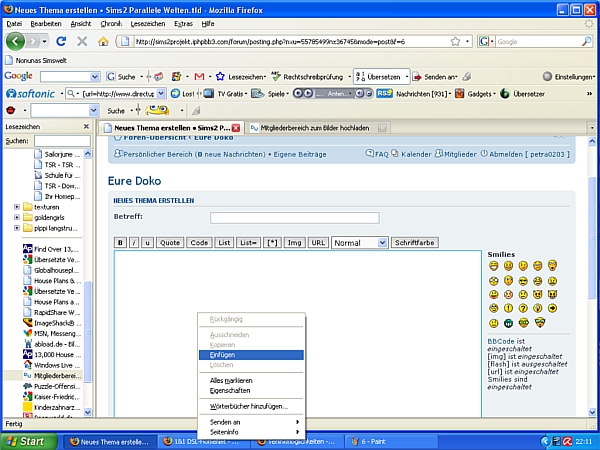
Task: Open the Mitglieder link in the forum header
Action: 460,154
